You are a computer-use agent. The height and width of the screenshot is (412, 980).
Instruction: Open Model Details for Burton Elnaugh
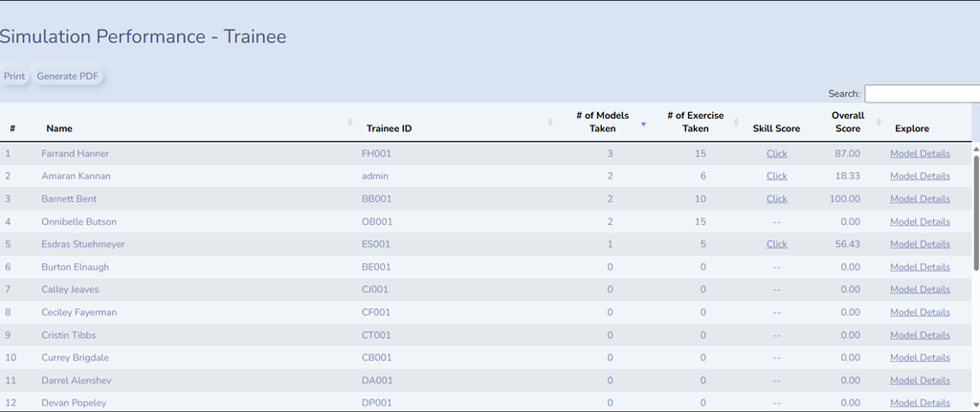coord(920,266)
